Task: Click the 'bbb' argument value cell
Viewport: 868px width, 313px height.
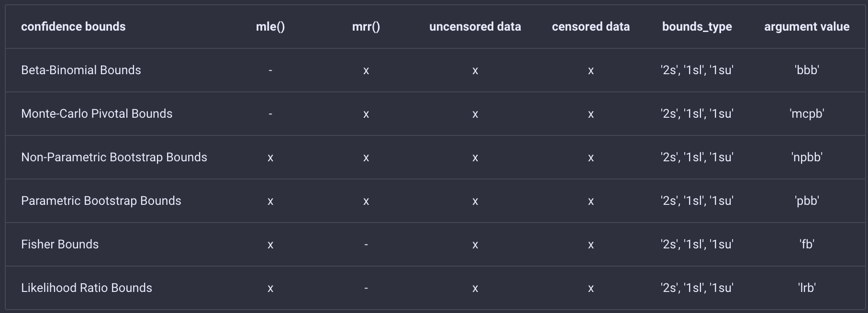Action: coord(807,70)
